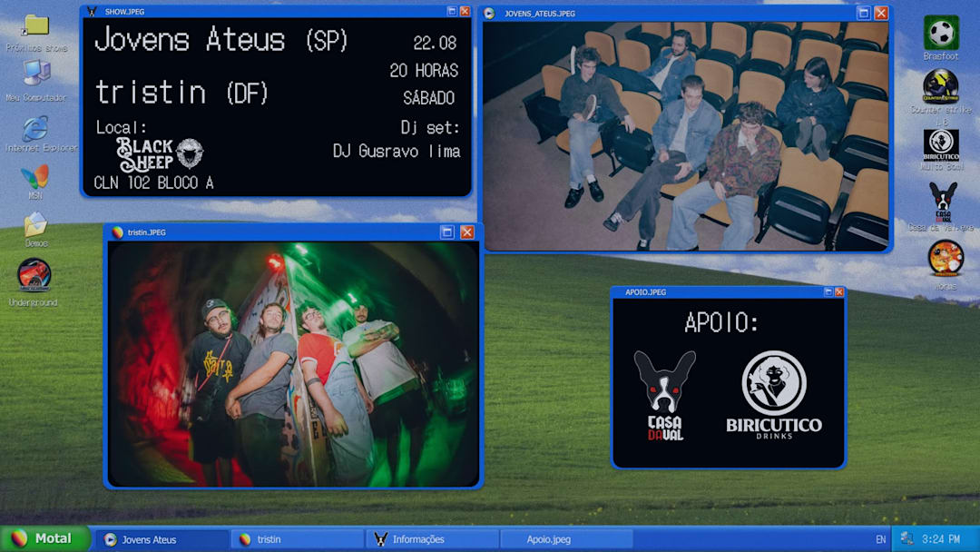Click the 'SÁBADO' text
This screenshot has height=552, width=980.
point(428,98)
